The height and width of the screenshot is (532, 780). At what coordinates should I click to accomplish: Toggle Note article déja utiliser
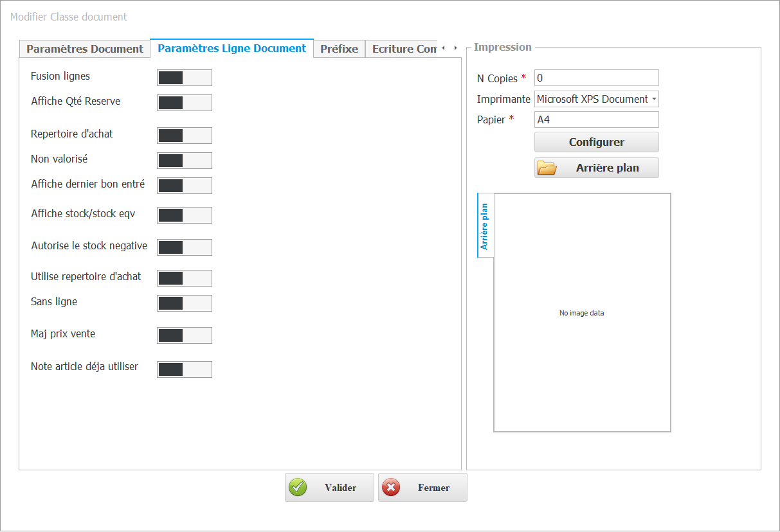pos(185,369)
